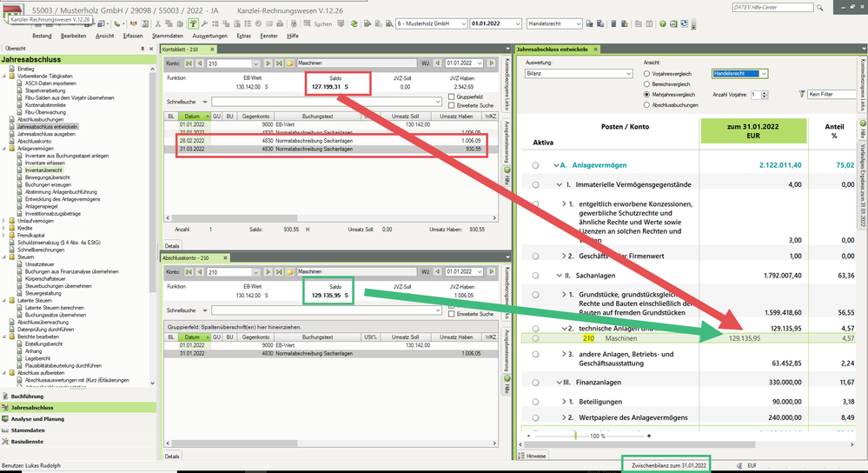Adjust the 100% zoom slider
The image size is (868, 473).
click(573, 434)
